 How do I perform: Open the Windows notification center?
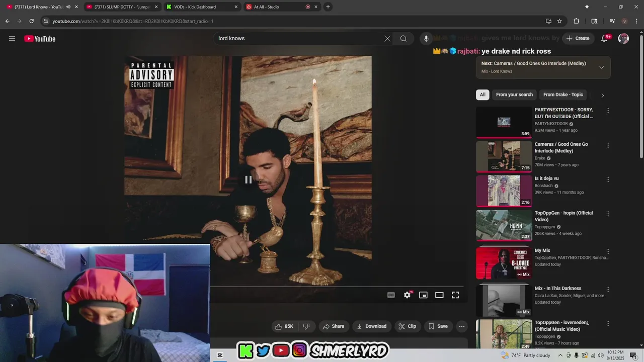(633, 355)
